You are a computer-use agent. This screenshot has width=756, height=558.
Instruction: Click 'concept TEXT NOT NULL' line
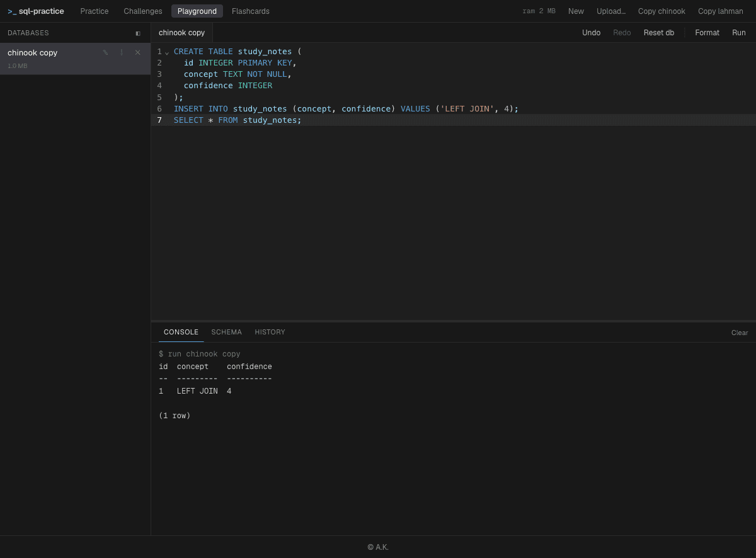[x=238, y=74]
